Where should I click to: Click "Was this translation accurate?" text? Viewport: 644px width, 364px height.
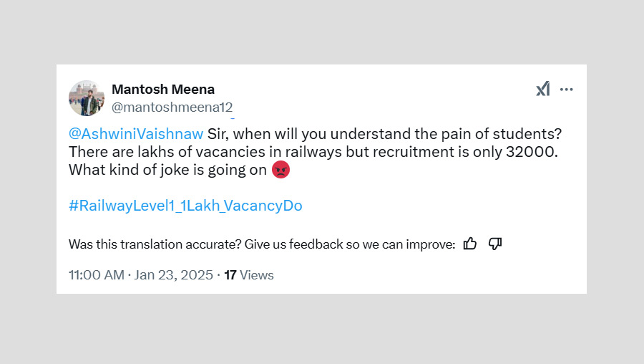pyautogui.click(x=155, y=244)
